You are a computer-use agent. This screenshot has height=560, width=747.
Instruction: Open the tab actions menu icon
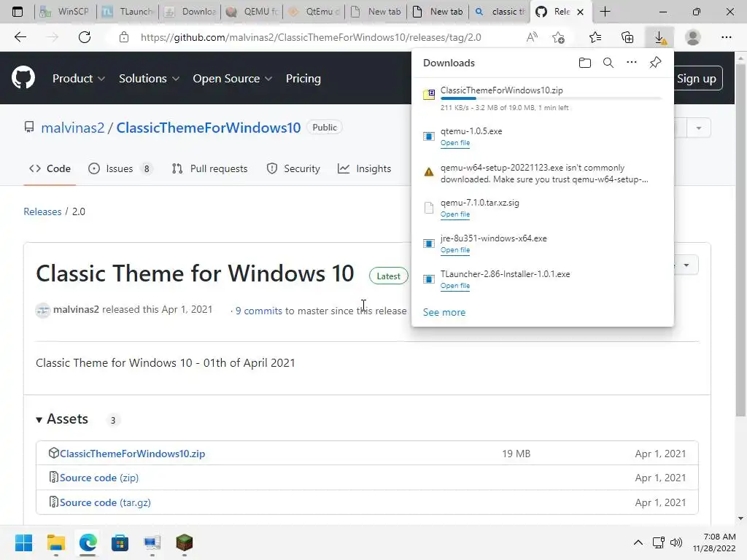pos(18,12)
